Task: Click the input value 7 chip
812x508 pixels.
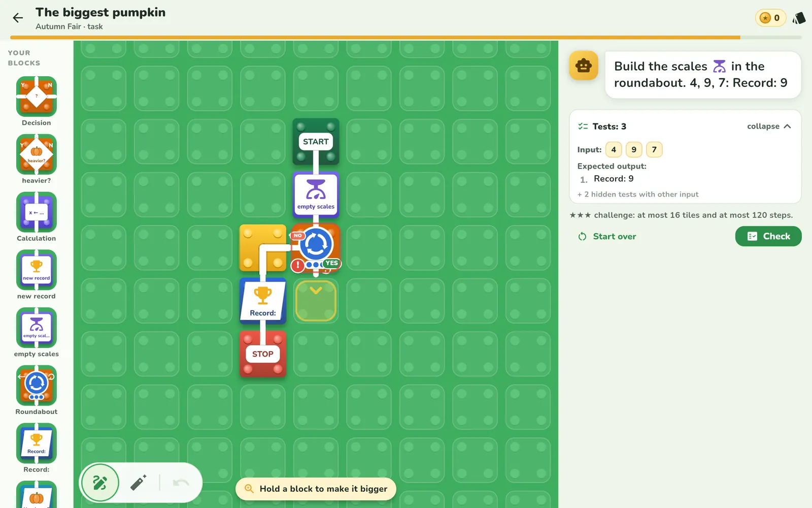Action: pyautogui.click(x=654, y=149)
